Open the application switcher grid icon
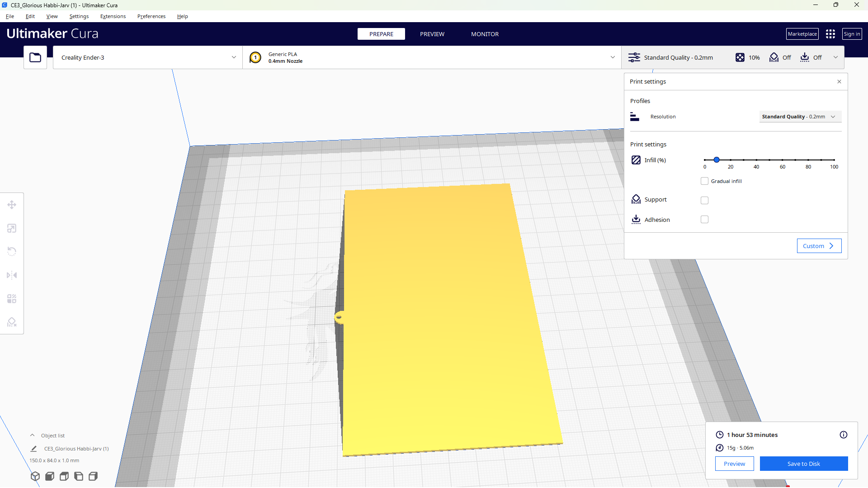Image resolution: width=868 pixels, height=488 pixels. 830,34
